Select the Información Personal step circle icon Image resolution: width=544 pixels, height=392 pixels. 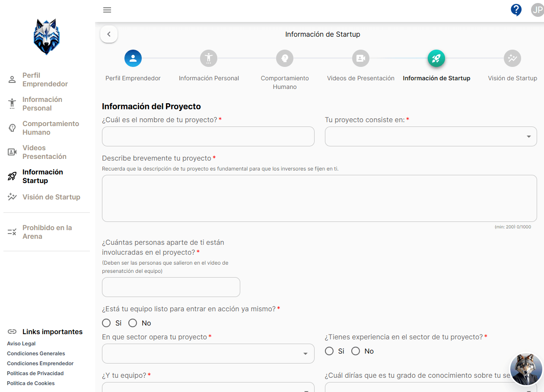[x=209, y=58]
